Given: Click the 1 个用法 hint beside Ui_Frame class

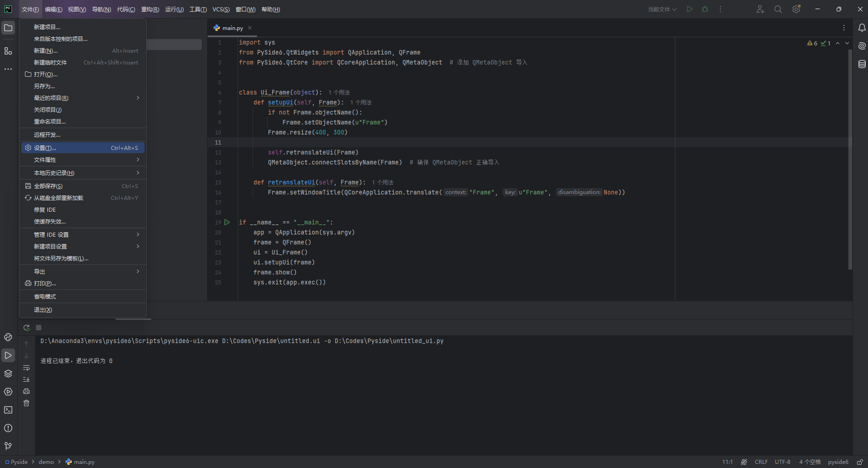Looking at the screenshot, I should [339, 92].
